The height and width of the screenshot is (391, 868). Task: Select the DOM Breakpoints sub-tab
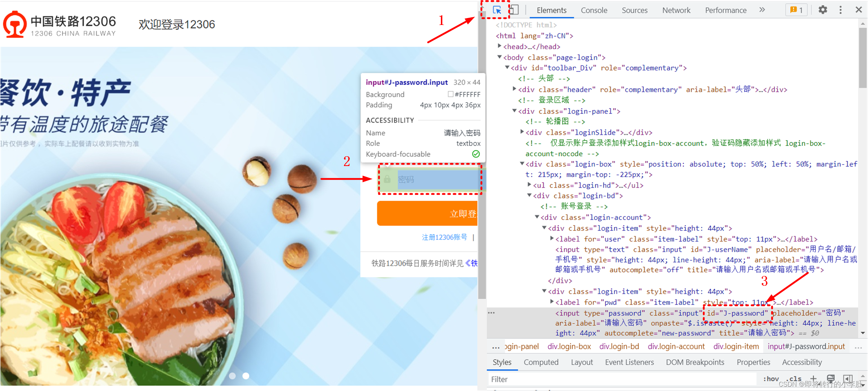click(x=695, y=362)
